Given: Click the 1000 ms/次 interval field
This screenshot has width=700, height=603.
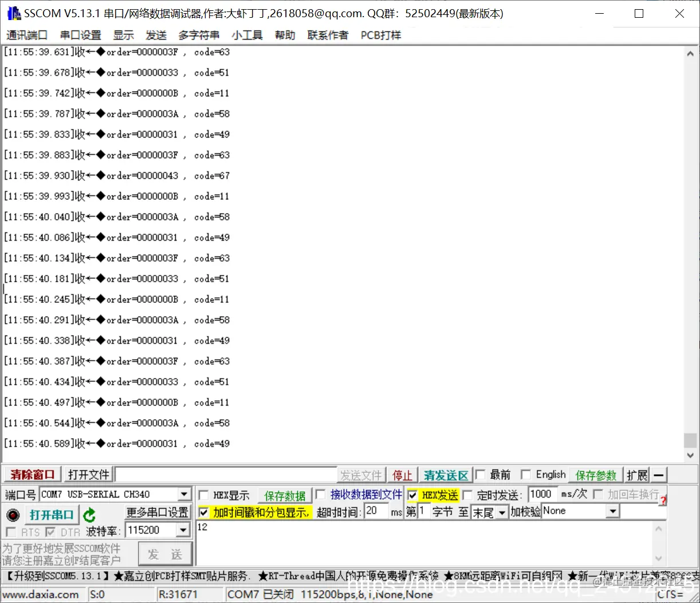Looking at the screenshot, I should click(541, 494).
